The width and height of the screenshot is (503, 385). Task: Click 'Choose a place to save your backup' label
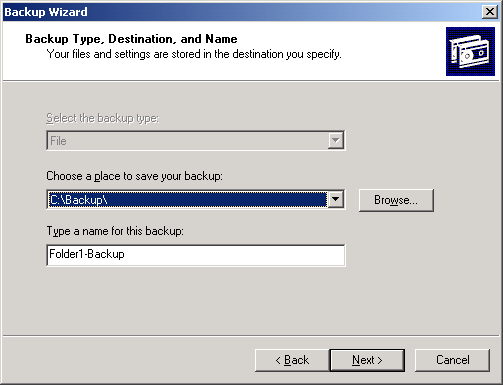[x=134, y=176]
